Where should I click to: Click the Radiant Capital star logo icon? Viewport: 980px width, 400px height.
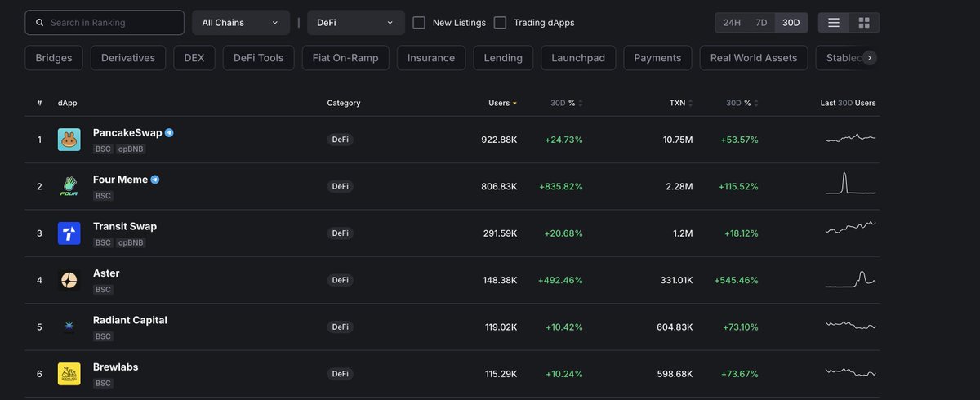coord(69,327)
